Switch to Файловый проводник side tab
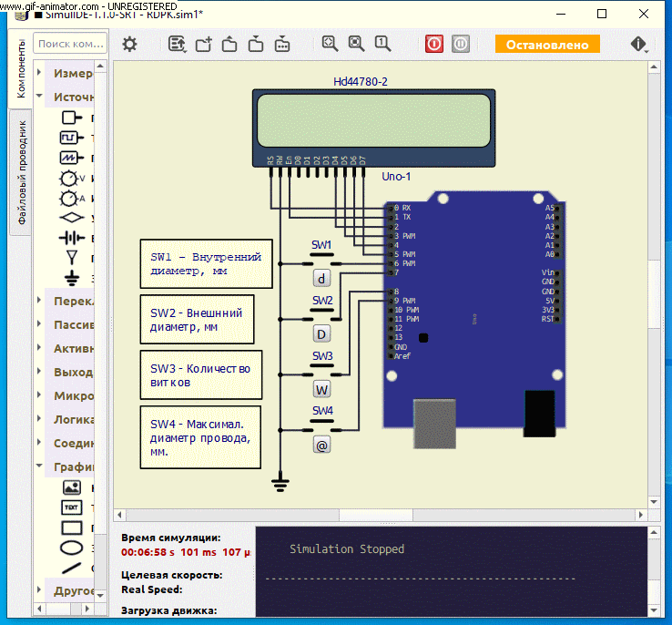The height and width of the screenshot is (625, 672). coord(21,172)
